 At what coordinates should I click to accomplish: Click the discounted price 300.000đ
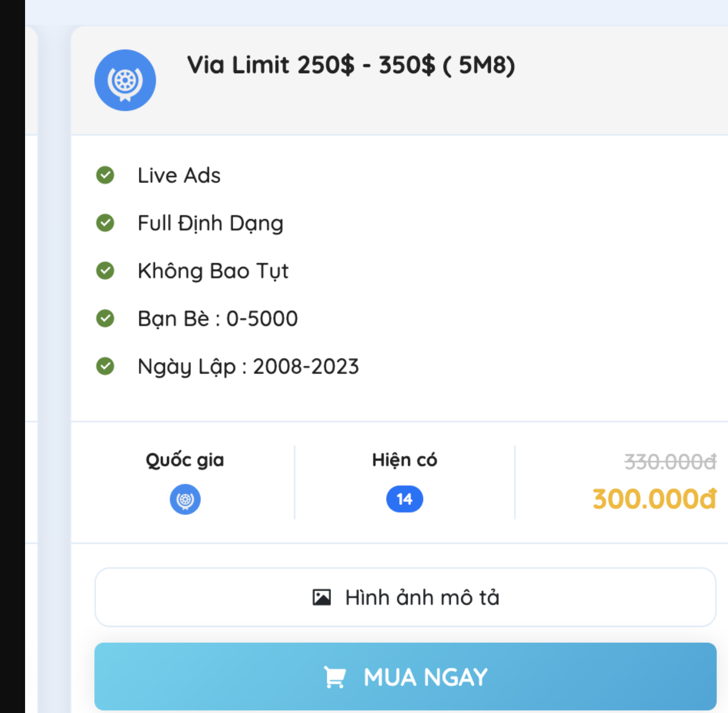click(654, 499)
